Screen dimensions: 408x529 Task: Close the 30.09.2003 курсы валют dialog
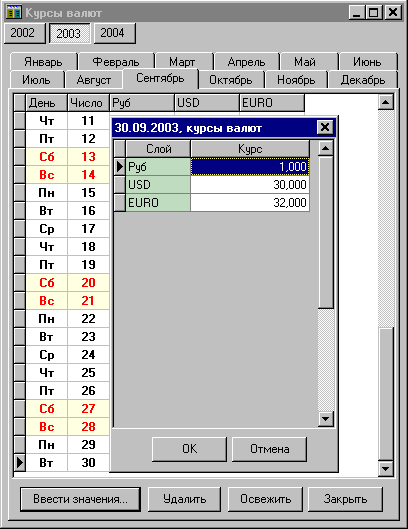coord(325,128)
